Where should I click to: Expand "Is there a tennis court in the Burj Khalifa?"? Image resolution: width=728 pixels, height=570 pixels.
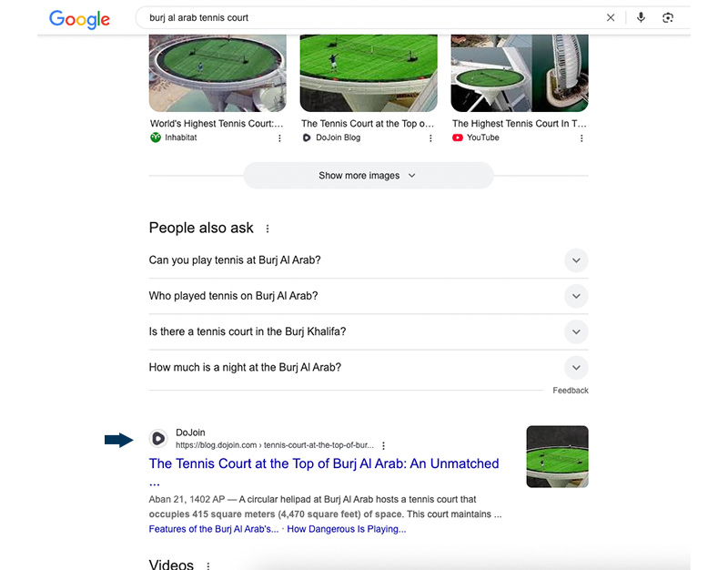point(575,331)
